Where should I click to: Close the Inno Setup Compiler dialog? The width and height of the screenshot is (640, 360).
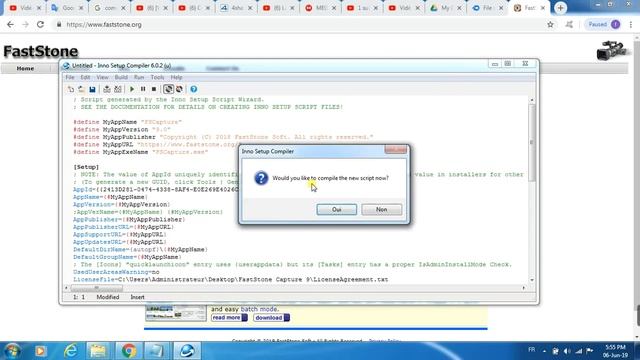[x=396, y=150]
